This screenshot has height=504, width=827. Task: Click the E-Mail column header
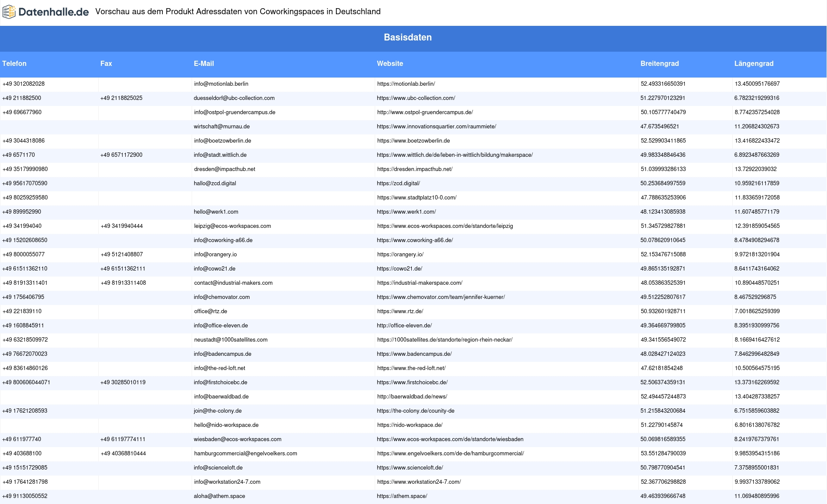pos(204,64)
